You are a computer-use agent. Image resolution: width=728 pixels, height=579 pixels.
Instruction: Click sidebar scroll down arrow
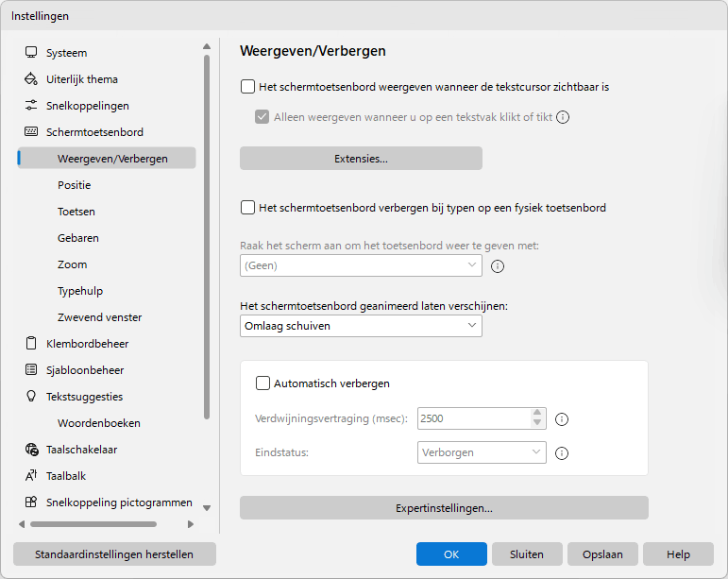[x=207, y=508]
